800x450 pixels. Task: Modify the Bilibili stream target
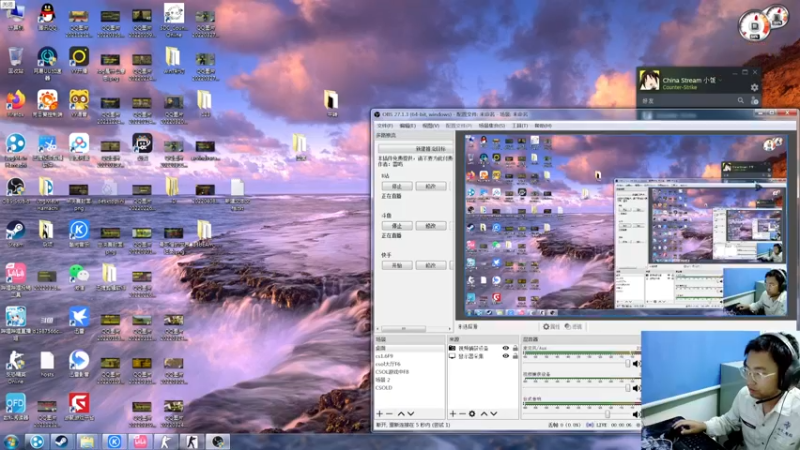(x=431, y=186)
